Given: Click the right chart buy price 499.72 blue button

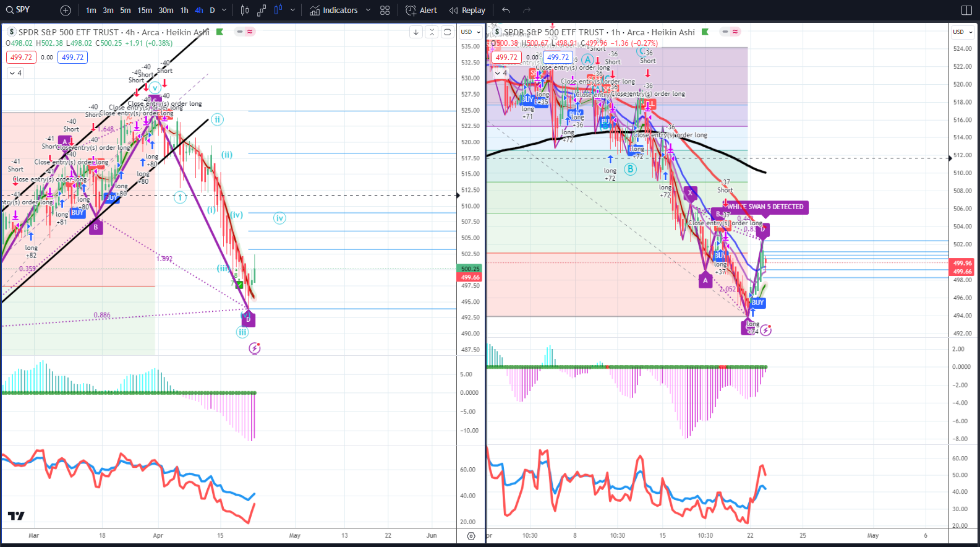Looking at the screenshot, I should click(558, 58).
